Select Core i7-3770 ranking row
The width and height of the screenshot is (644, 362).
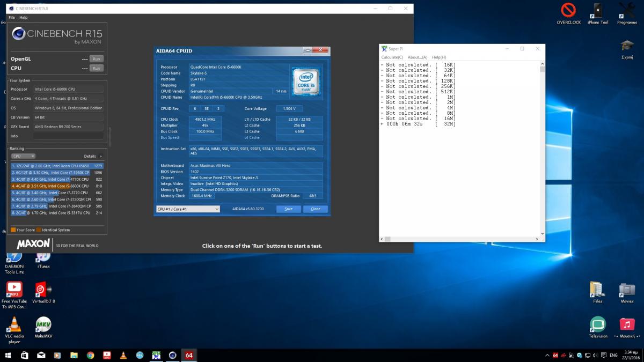[x=57, y=193]
